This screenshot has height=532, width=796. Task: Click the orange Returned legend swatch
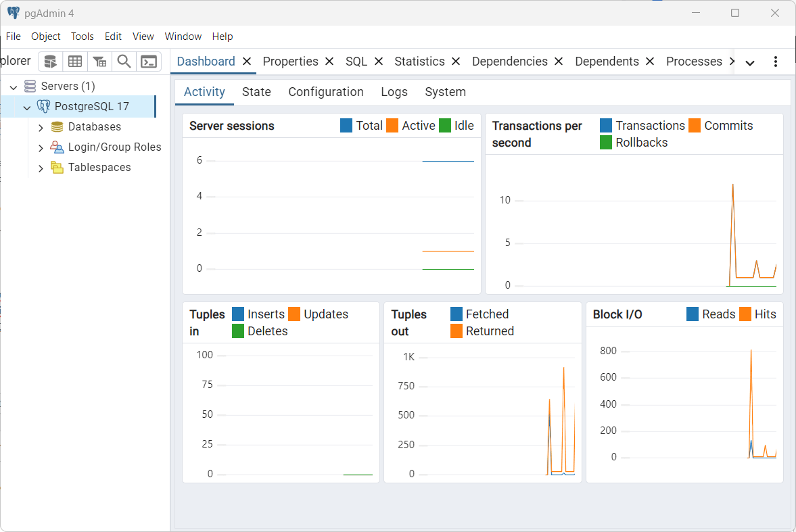(456, 331)
